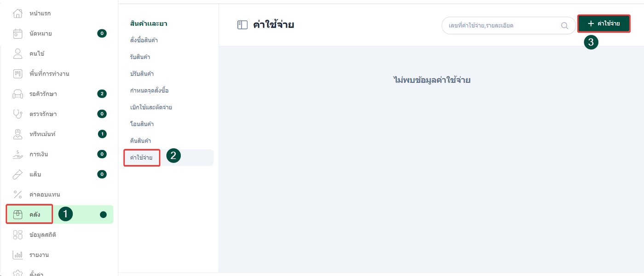This screenshot has width=644, height=276.
Task: Click the sofa icon for รอคิวรักษา
Action: [18, 94]
